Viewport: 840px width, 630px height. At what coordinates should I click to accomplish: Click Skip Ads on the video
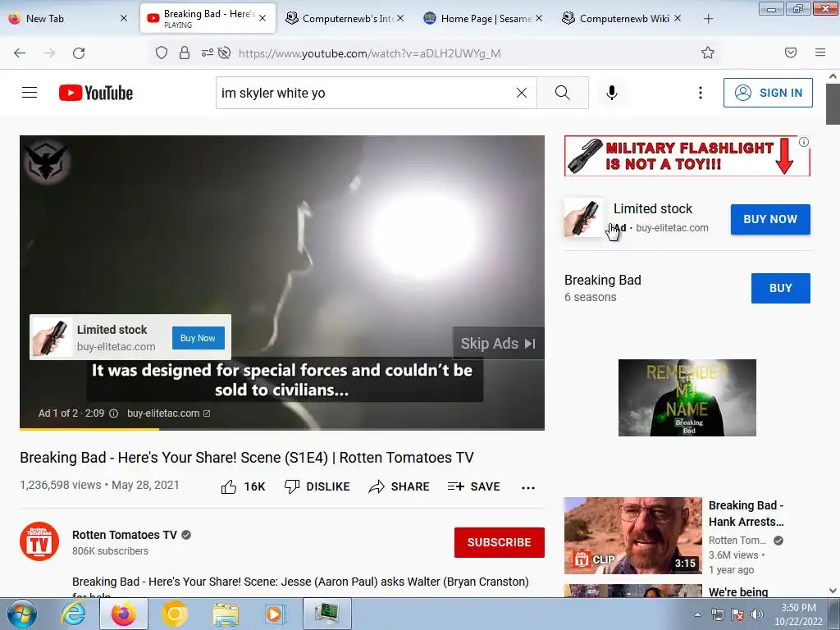click(x=498, y=344)
